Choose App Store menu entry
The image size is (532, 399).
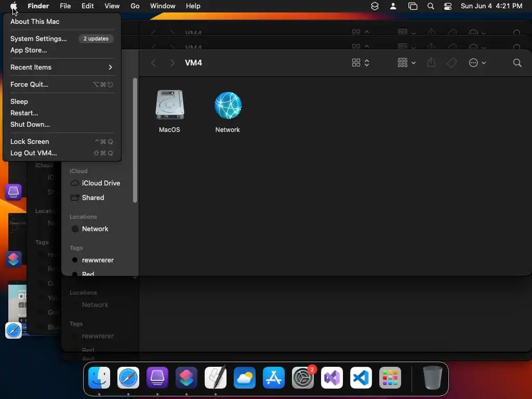[29, 50]
